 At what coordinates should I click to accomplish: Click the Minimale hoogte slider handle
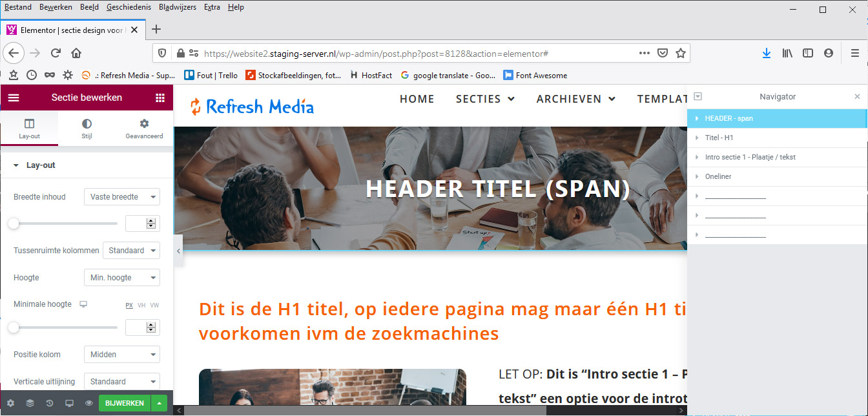coord(14,328)
